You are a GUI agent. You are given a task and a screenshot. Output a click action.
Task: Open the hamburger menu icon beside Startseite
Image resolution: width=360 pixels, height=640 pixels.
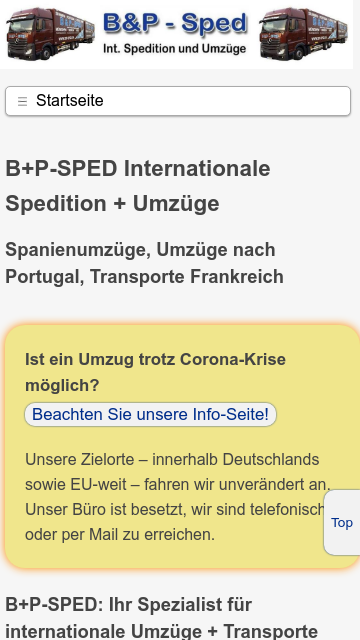tap(22, 101)
